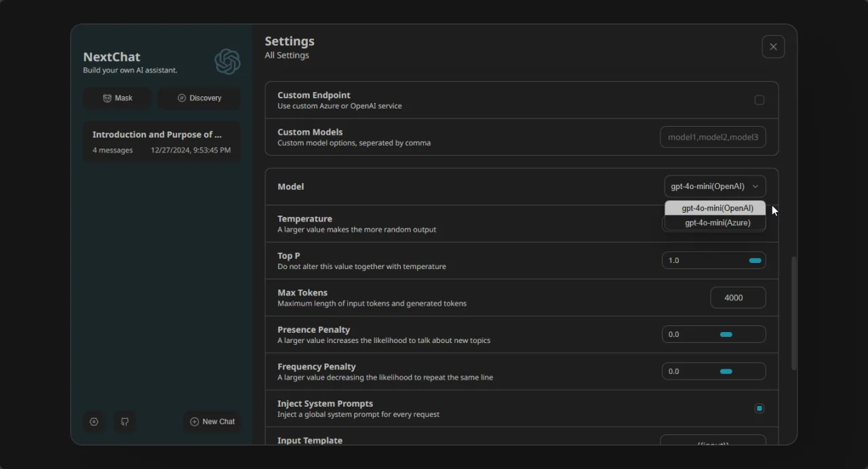Click the Max Tokens field showing 4000

click(738, 298)
